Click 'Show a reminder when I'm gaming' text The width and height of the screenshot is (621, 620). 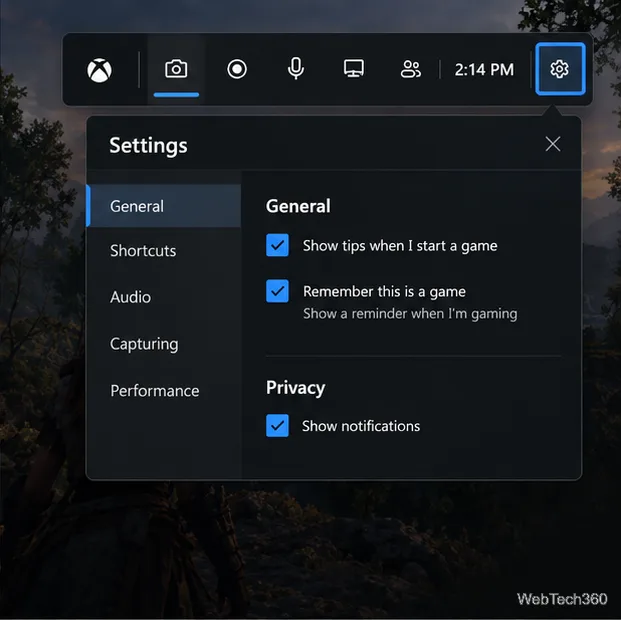coord(410,314)
